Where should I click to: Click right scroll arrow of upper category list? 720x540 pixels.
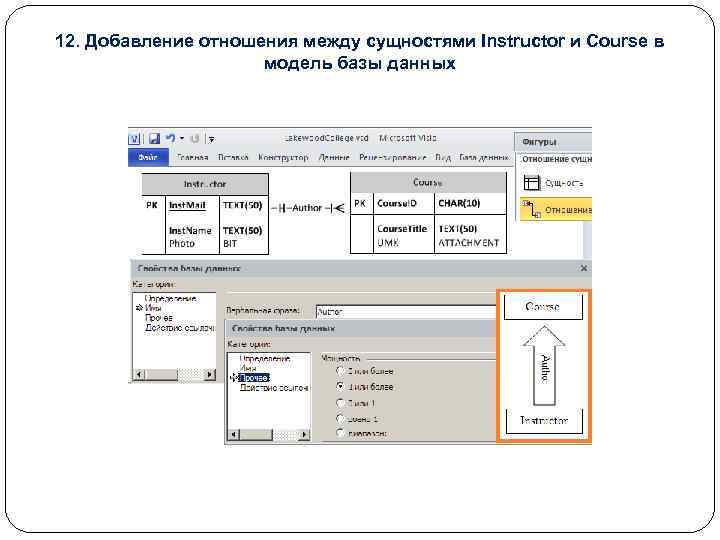(x=209, y=375)
